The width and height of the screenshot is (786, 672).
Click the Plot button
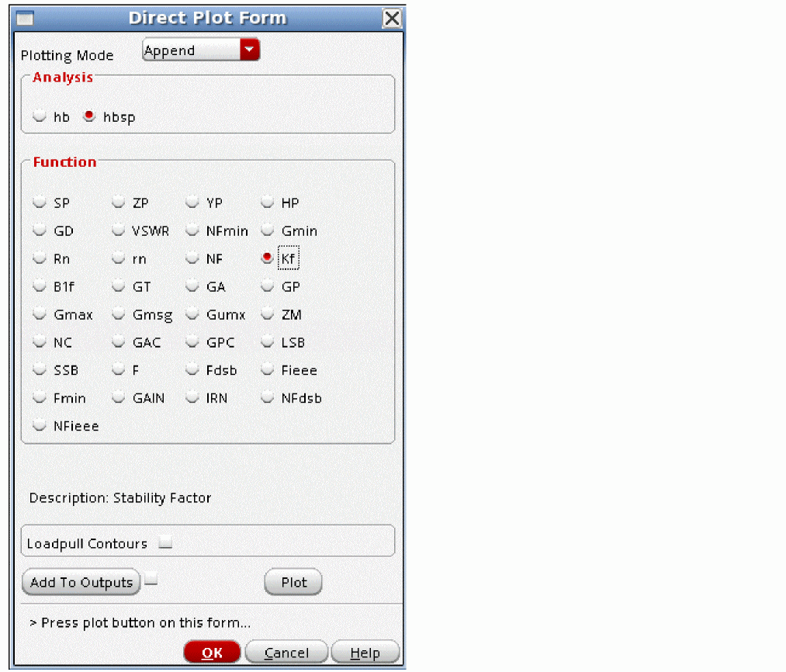pyautogui.click(x=293, y=582)
